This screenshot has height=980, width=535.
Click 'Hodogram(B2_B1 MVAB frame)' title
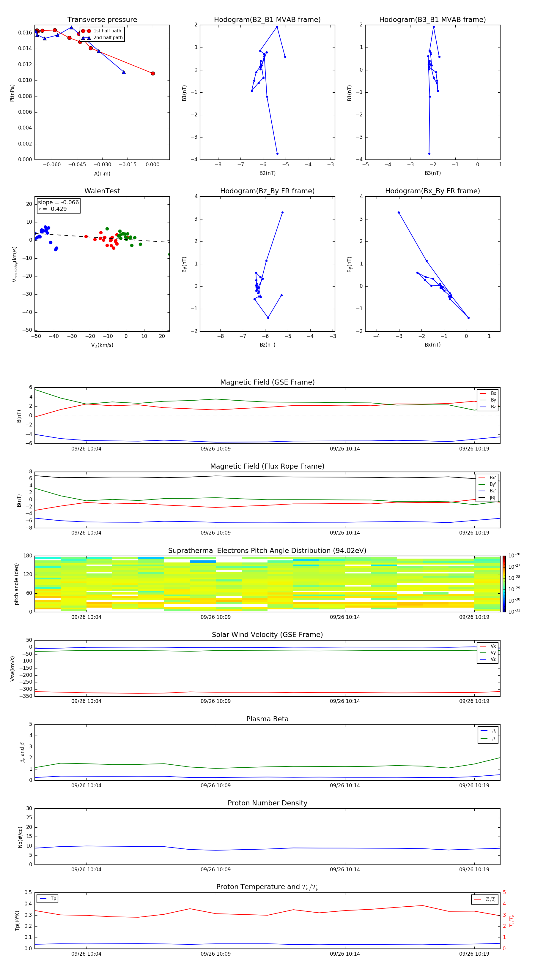coord(267,20)
